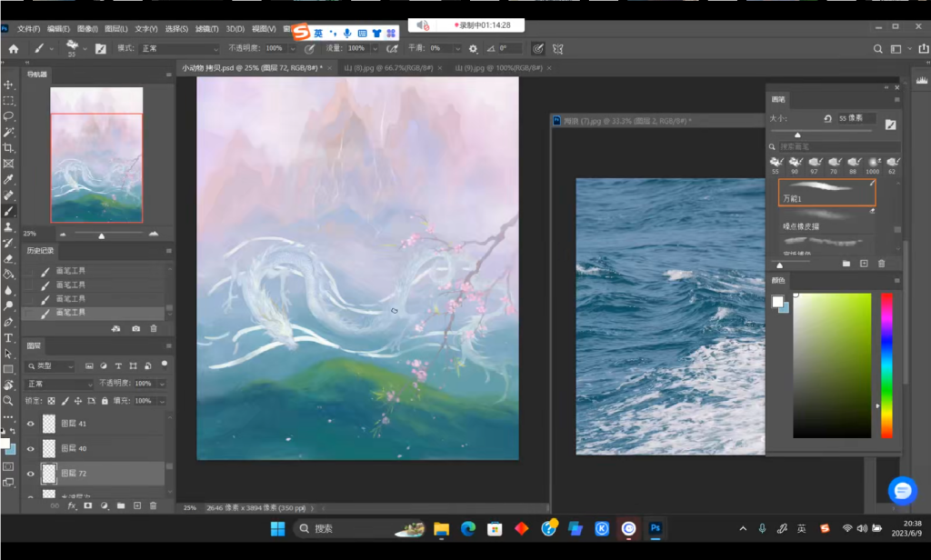Select the Move tool

[x=8, y=85]
